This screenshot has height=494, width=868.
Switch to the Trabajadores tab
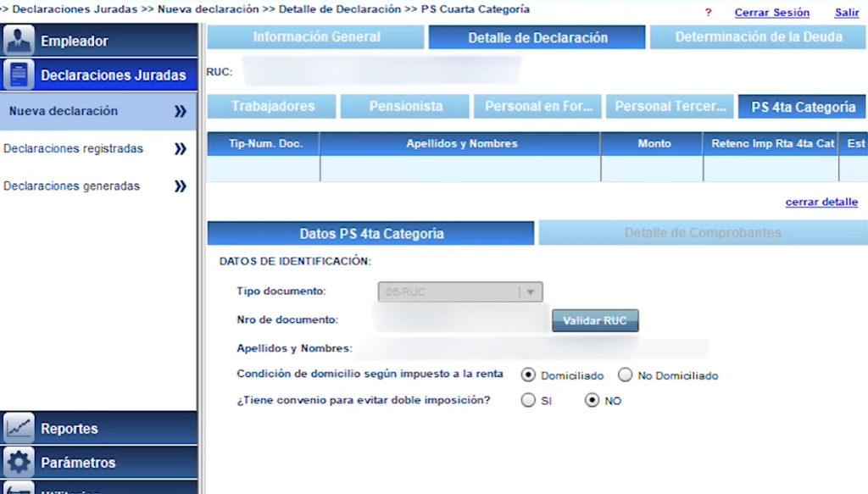tap(272, 107)
